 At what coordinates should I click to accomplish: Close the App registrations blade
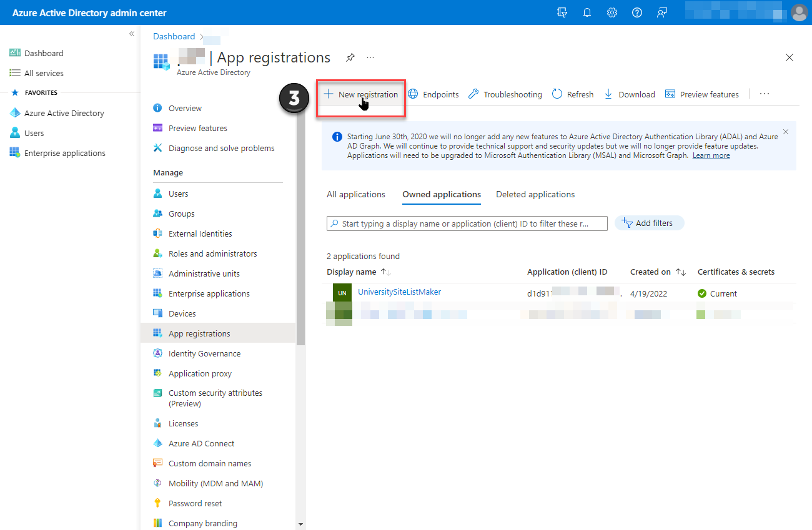pos(790,57)
